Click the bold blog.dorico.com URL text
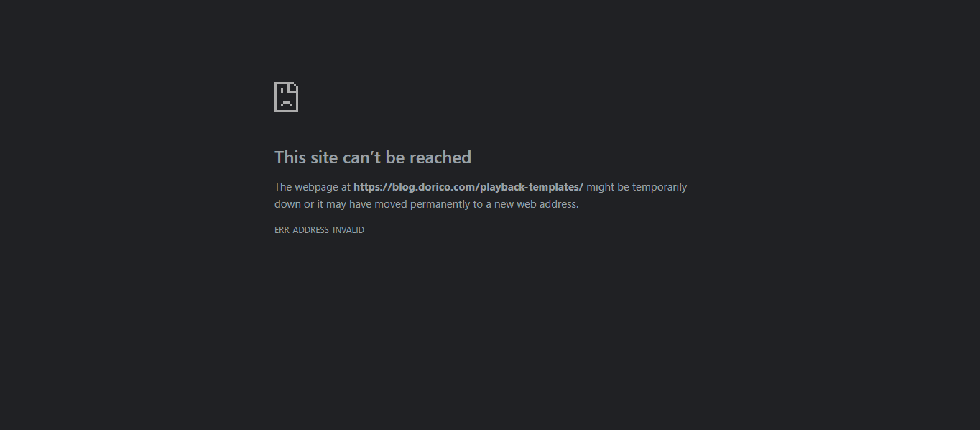The image size is (980, 430). (x=468, y=187)
